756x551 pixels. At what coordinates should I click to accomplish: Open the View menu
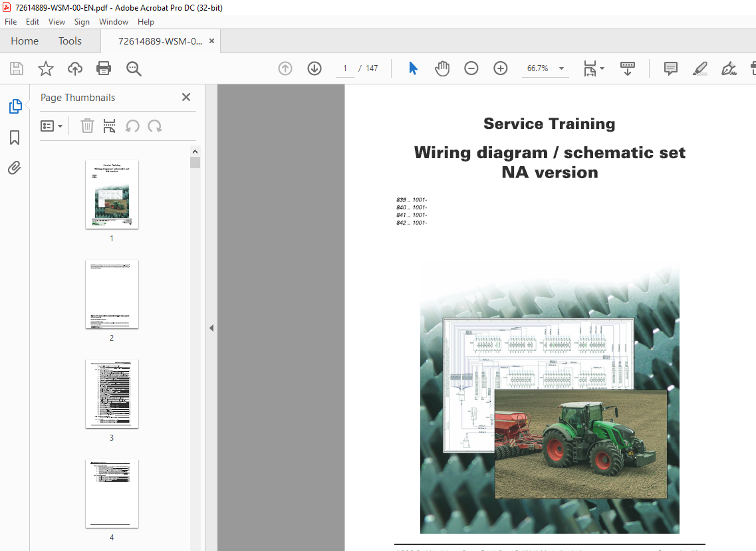coord(57,22)
